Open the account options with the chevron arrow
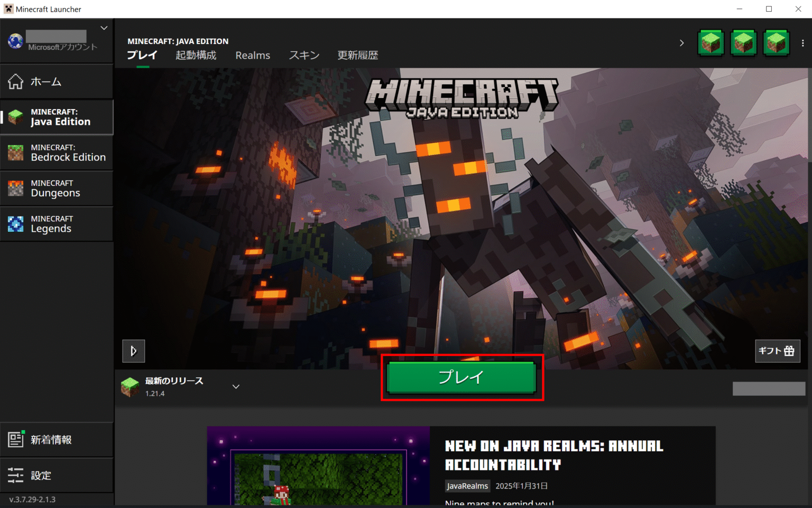Viewport: 812px width, 508px height. [104, 28]
